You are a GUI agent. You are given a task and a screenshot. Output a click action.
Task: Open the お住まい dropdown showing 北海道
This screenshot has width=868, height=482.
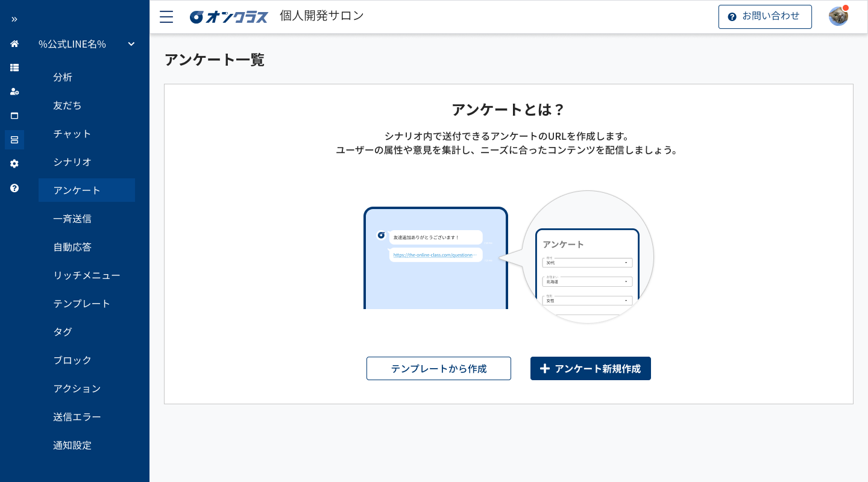[x=587, y=281]
